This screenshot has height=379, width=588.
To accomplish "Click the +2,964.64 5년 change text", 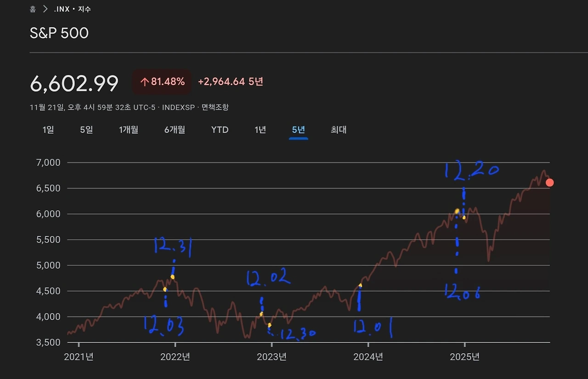I will (231, 82).
